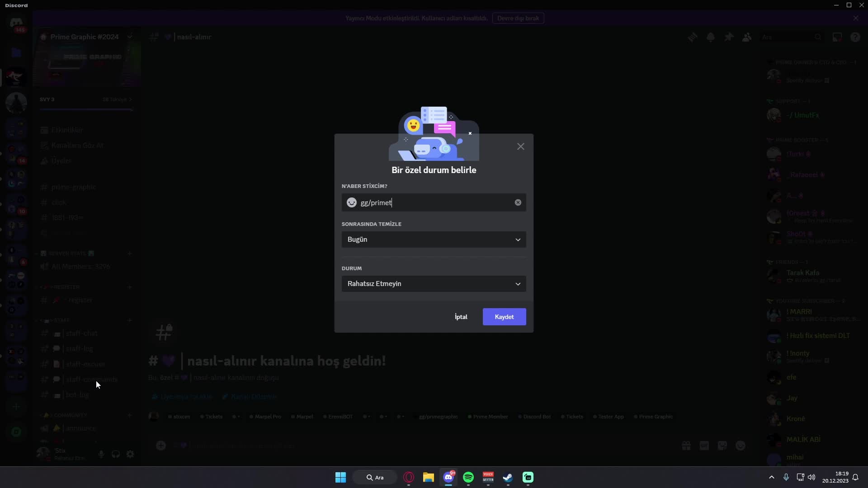
Task: Show pinned messages for nasil-alimr
Action: [729, 37]
